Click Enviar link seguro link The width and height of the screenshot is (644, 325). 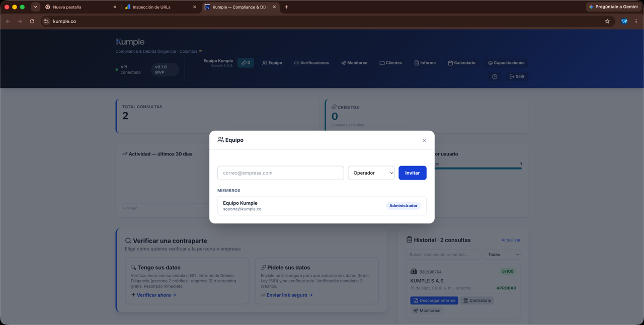287,295
